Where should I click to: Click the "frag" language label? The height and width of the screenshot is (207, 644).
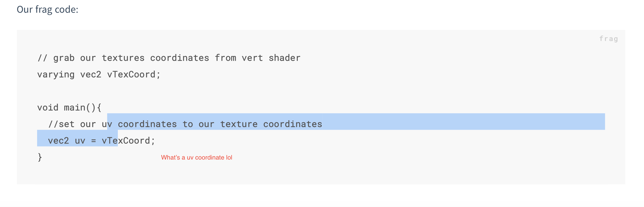click(x=608, y=39)
